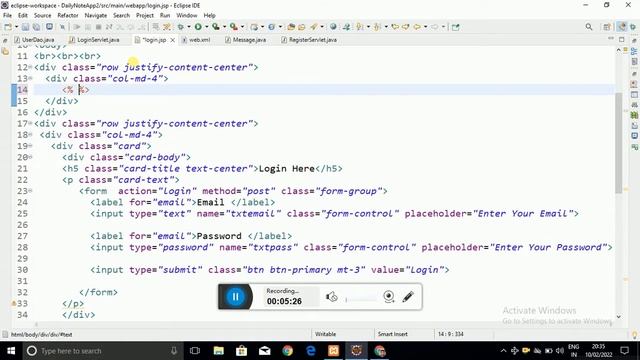The image size is (640, 360).
Task: Open the Next Annotation dropdown arrow
Action: pyautogui.click(x=368, y=27)
